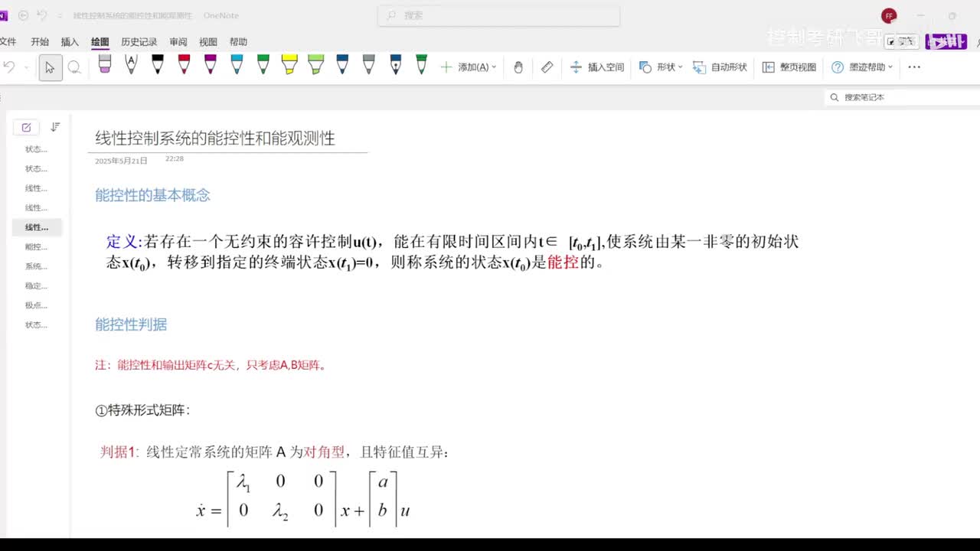Screen dimensions: 980x551
Task: Switch to the 视图 tab
Action: 208,42
